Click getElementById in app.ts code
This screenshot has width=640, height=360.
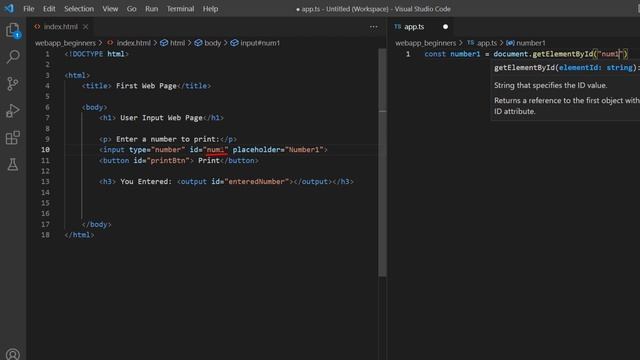point(562,54)
